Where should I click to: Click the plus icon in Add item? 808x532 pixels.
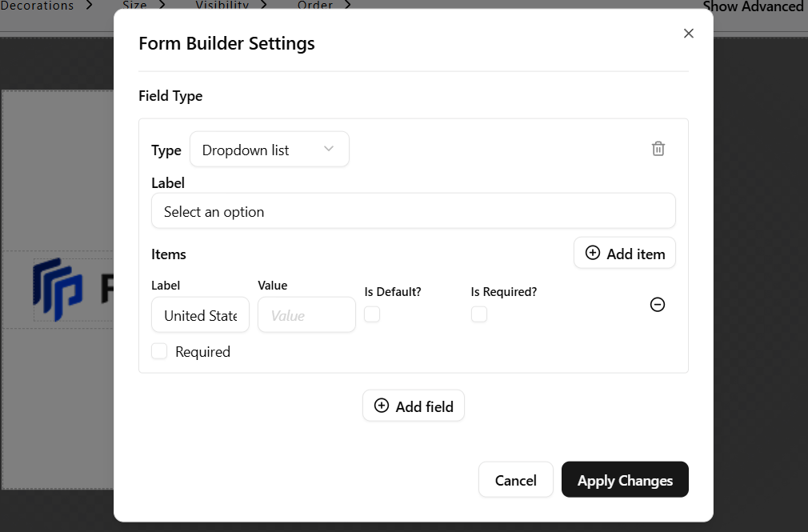(x=593, y=253)
